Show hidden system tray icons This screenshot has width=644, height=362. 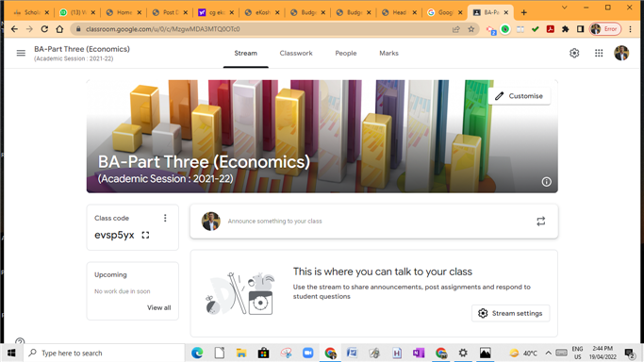coord(549,353)
